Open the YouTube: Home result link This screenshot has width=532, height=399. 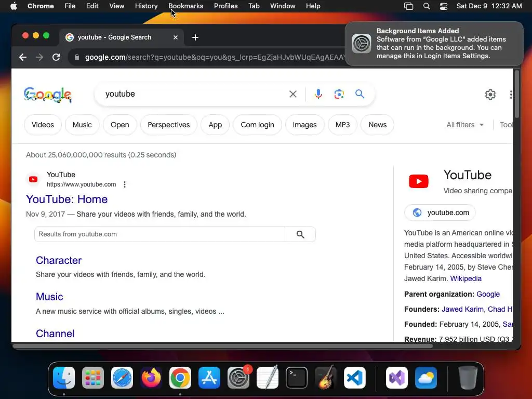[67, 199]
